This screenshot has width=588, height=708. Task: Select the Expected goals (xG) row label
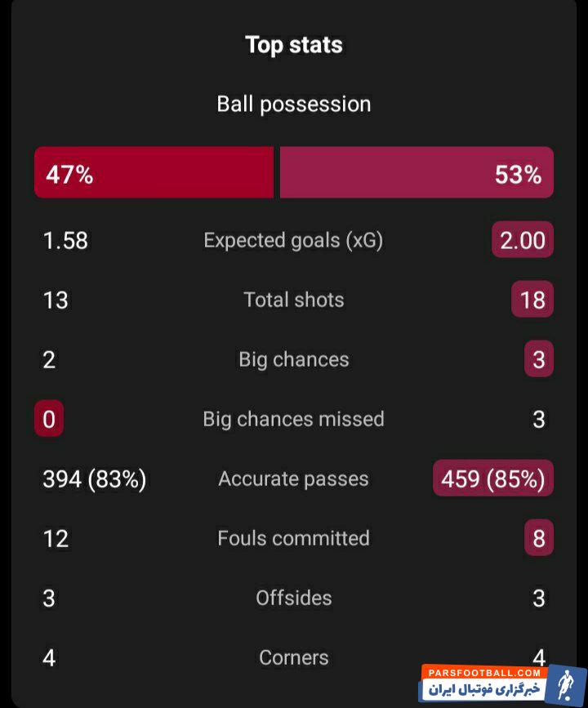click(x=293, y=240)
